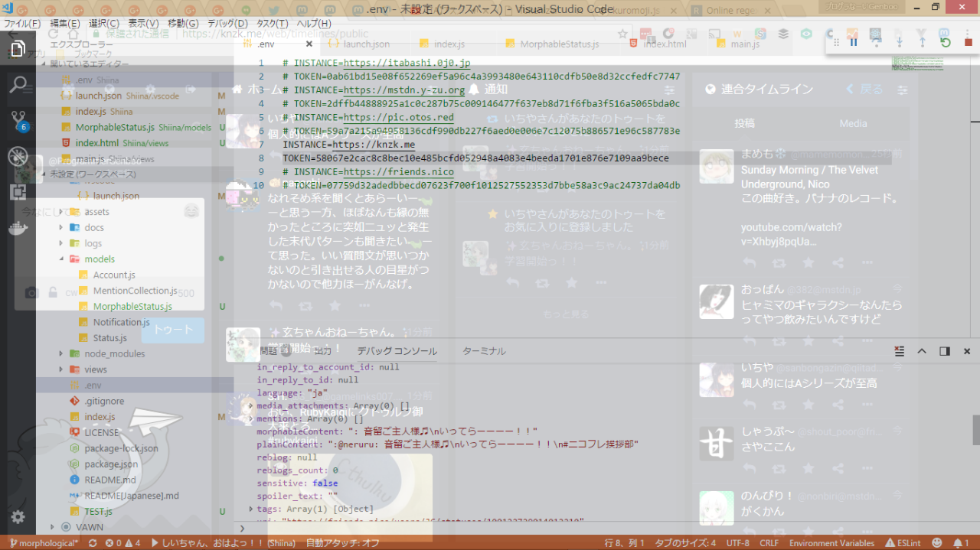Open the ターミナル panel tab
This screenshot has width=980, height=550.
(484, 351)
